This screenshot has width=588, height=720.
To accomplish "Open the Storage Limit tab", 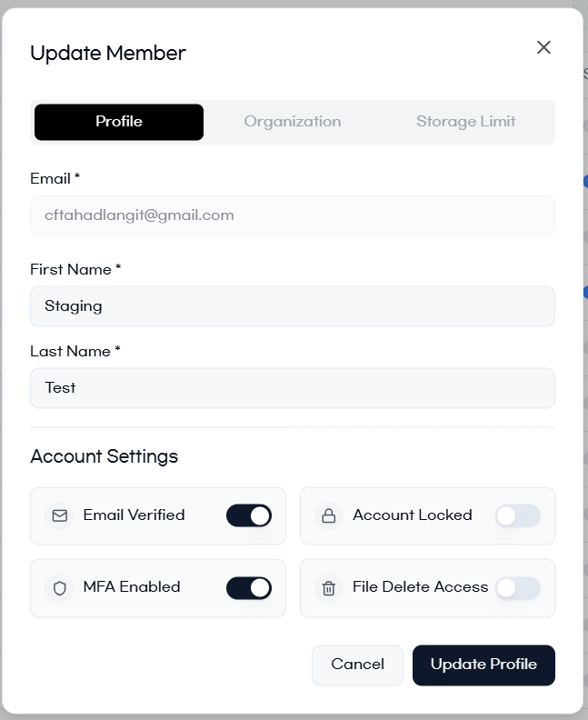I will click(x=465, y=122).
